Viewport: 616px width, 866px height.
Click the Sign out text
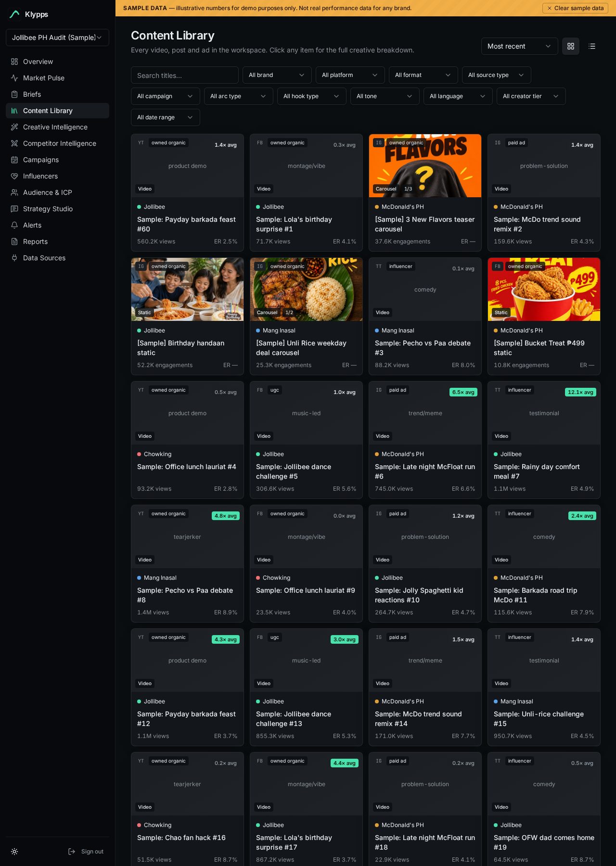[x=92, y=852]
